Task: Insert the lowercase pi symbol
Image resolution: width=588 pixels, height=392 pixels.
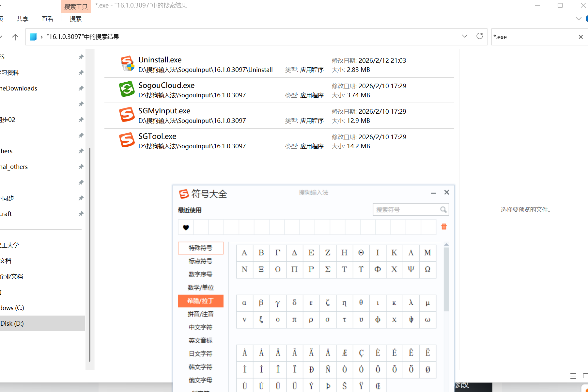Action: (294, 319)
